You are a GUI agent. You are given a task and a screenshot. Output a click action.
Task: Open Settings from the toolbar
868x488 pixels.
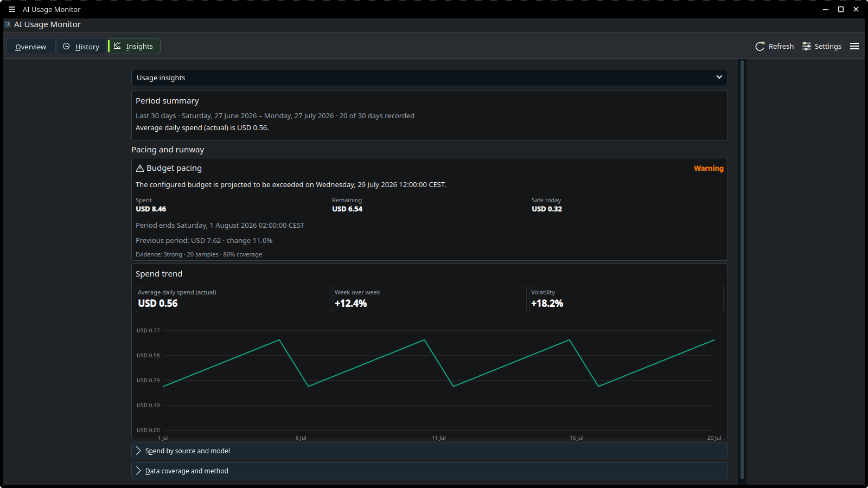(822, 47)
